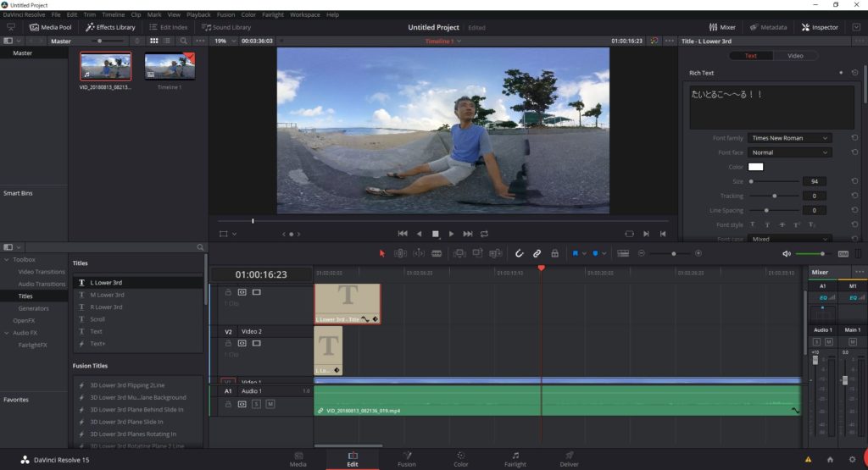Apply superscript font style icon
The image size is (868, 470).
click(x=797, y=224)
